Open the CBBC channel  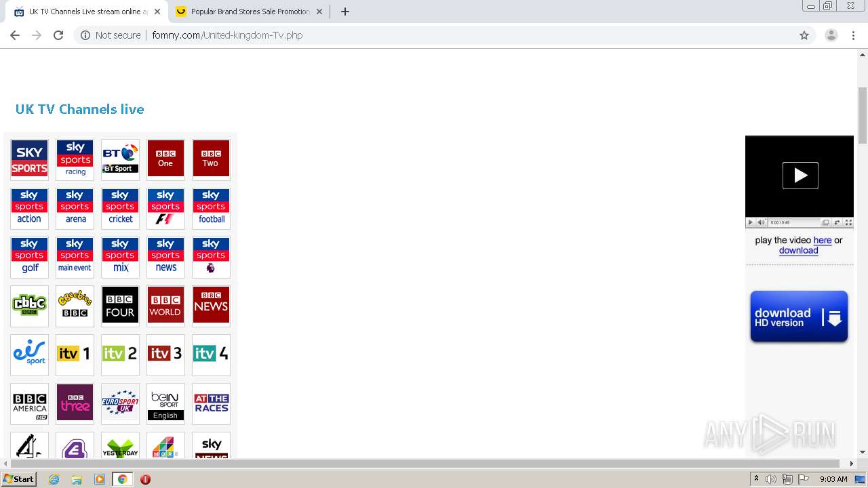click(29, 306)
